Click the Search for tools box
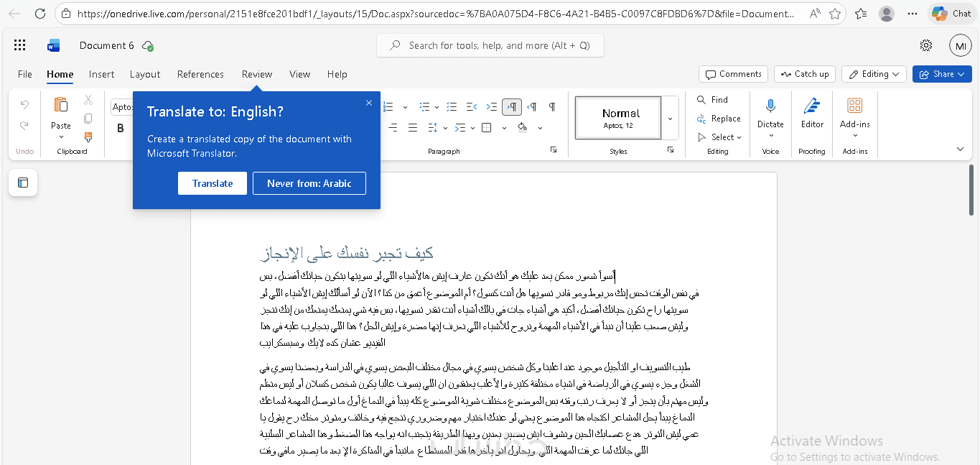This screenshot has width=980, height=465. [490, 45]
